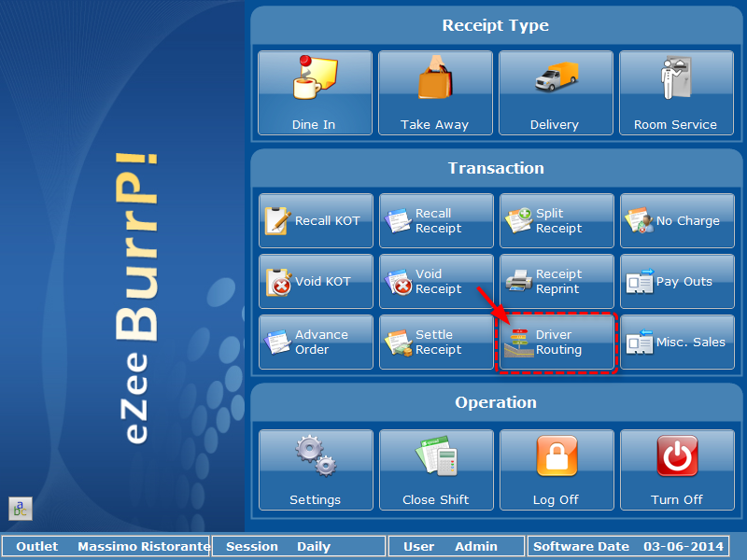This screenshot has width=747, height=560.
Task: Click the Settle Receipt text label
Action: (438, 342)
